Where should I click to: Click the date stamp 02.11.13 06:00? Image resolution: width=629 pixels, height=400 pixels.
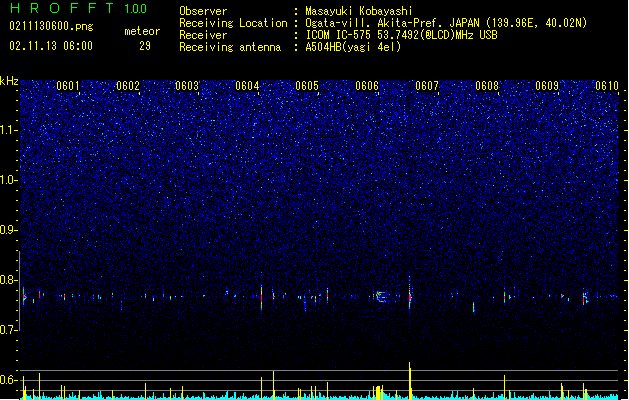(51, 46)
